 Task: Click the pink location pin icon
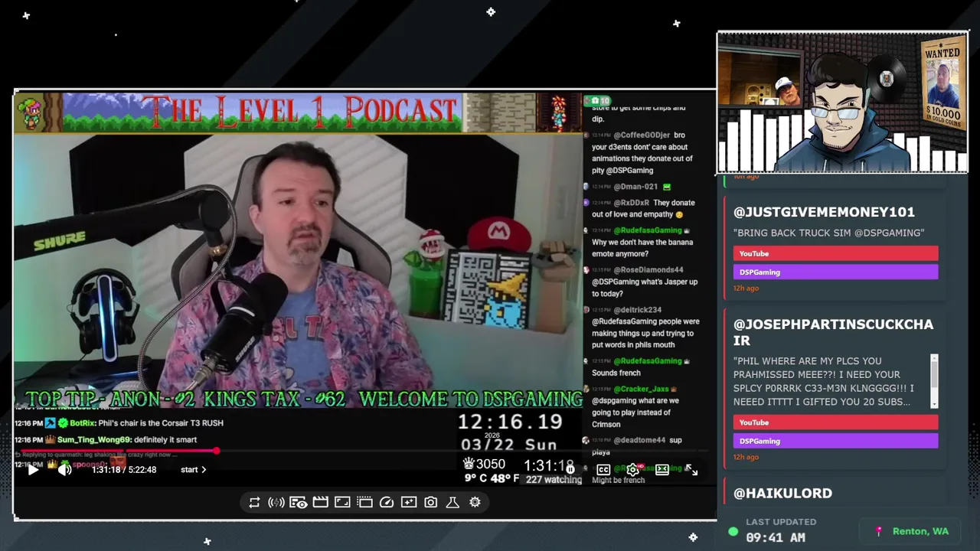[879, 531]
